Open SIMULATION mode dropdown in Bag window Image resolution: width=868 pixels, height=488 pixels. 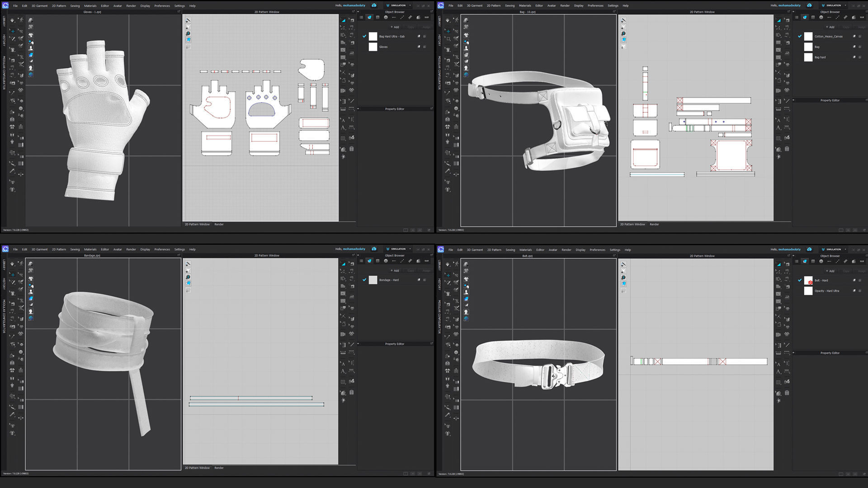click(x=834, y=5)
